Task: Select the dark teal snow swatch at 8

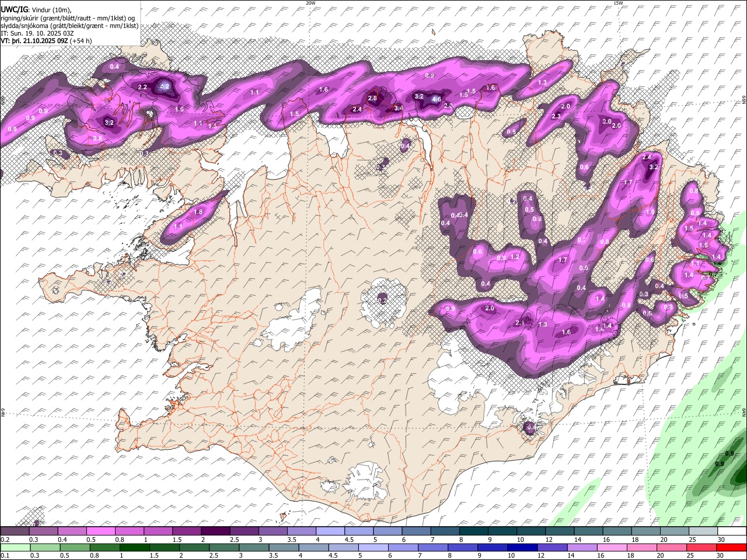Action: (x=474, y=531)
